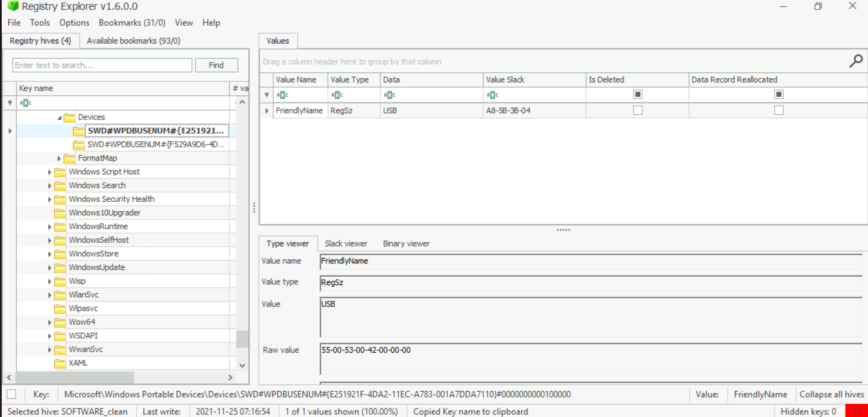Click the FriendlyName row indicator arrow

click(267, 110)
